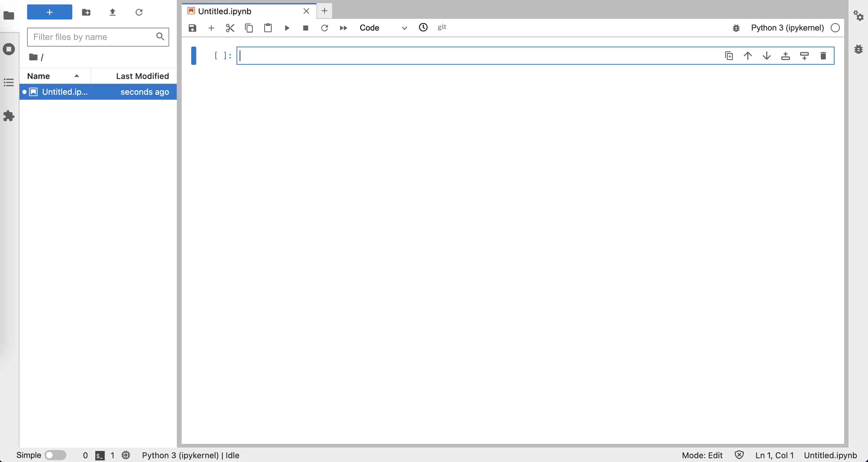Click the notebook trust shield icon
This screenshot has height=462, width=868.
pos(739,455)
